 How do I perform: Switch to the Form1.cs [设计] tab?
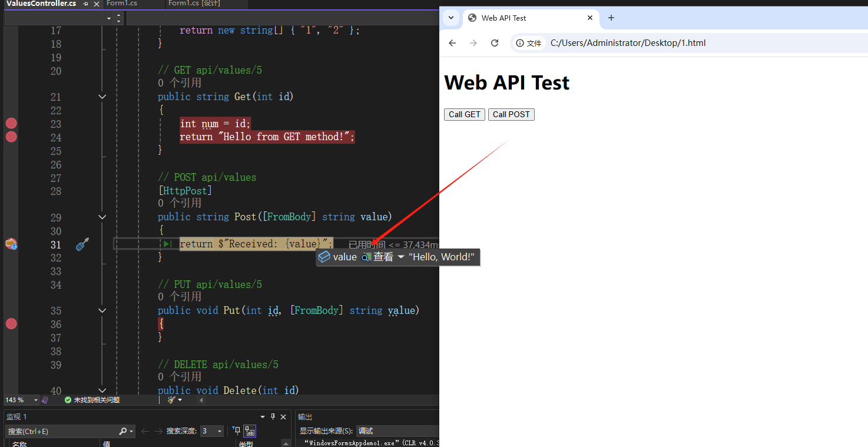[x=206, y=4]
